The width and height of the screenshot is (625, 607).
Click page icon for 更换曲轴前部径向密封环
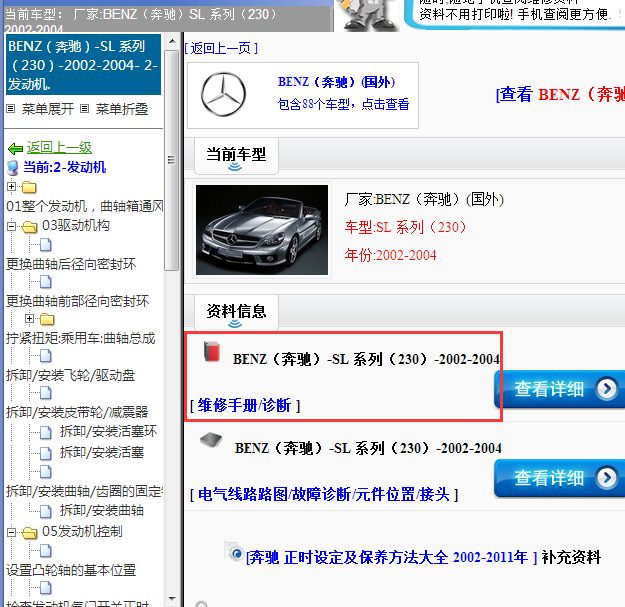[46, 282]
